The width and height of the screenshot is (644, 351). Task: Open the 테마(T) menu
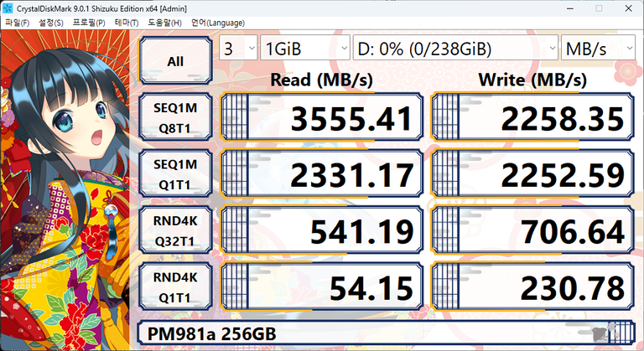127,23
